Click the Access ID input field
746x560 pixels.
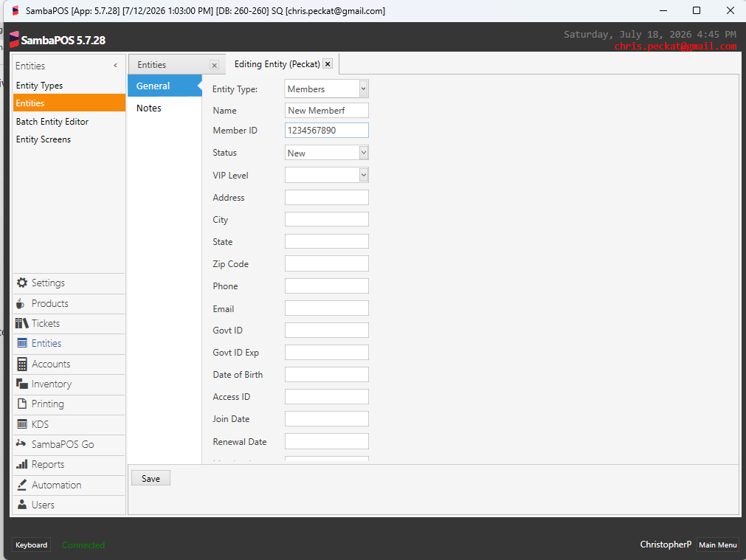point(327,397)
